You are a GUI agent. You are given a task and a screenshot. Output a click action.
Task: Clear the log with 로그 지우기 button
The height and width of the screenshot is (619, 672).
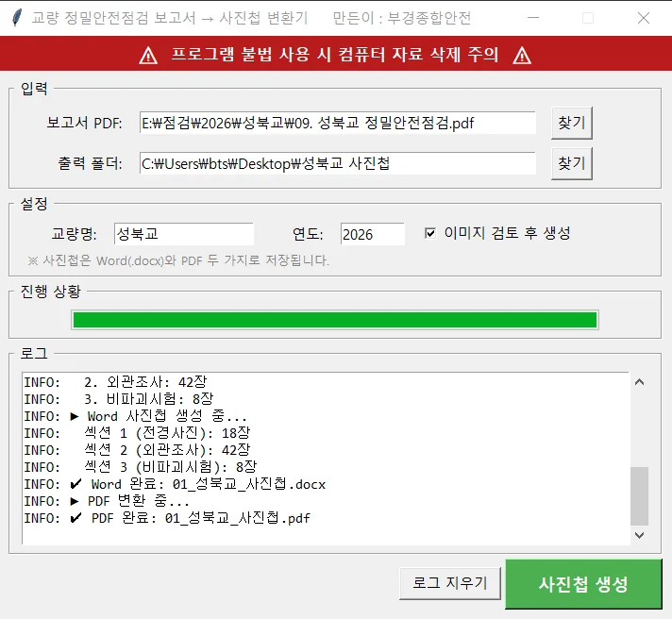(x=450, y=583)
